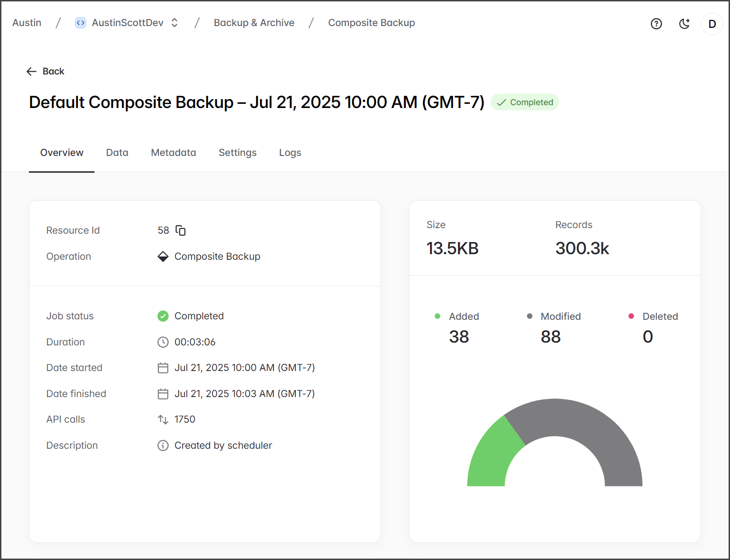Switch to the Data tab
Image resolution: width=730 pixels, height=560 pixels.
[x=117, y=153]
